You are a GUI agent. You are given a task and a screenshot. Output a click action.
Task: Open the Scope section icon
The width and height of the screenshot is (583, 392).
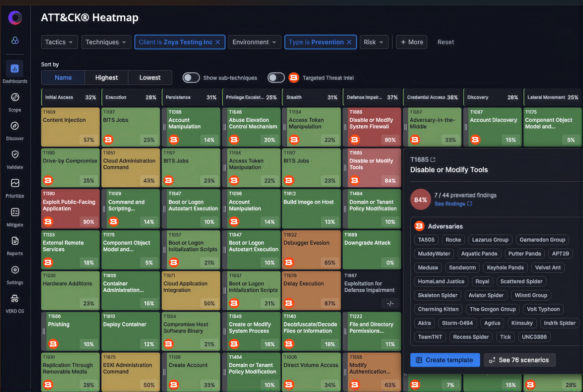[15, 97]
